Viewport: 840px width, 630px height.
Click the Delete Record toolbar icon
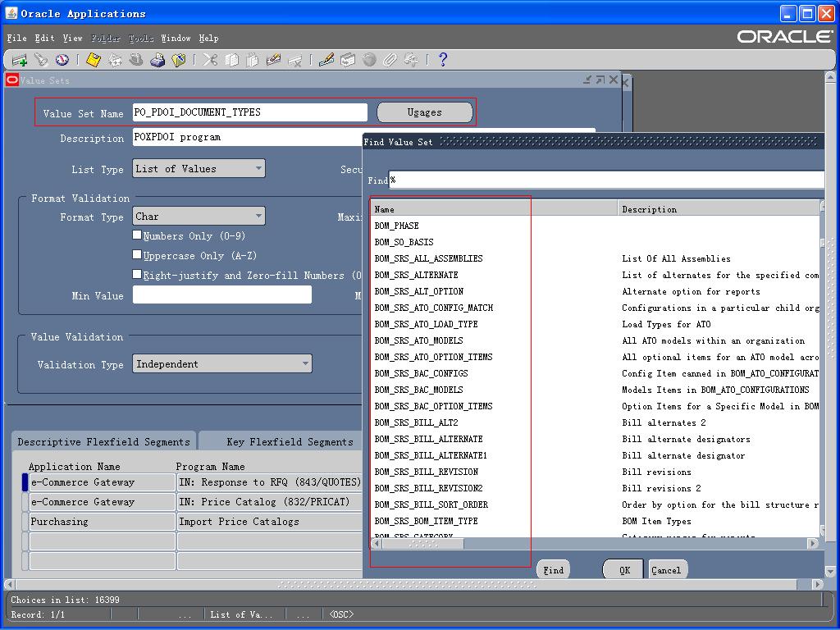tap(294, 60)
